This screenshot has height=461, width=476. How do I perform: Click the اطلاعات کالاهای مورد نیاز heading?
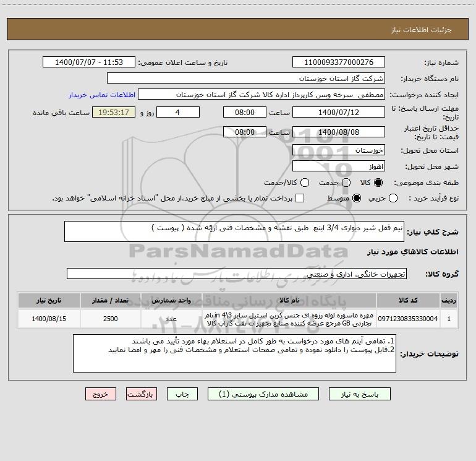pyautogui.click(x=412, y=252)
